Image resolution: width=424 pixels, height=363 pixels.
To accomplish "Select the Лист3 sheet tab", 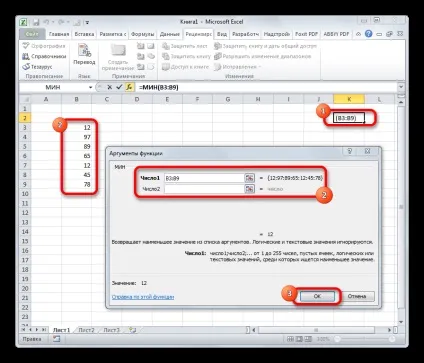I will pyautogui.click(x=111, y=330).
